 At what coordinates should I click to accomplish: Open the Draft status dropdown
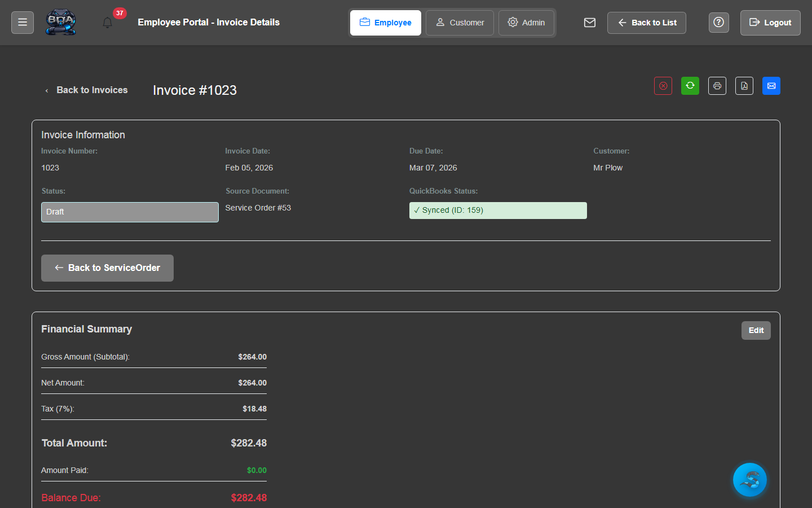tap(130, 212)
